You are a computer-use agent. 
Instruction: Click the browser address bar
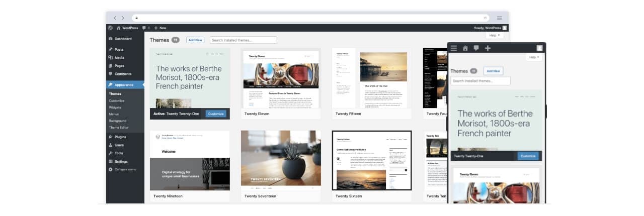(x=310, y=18)
